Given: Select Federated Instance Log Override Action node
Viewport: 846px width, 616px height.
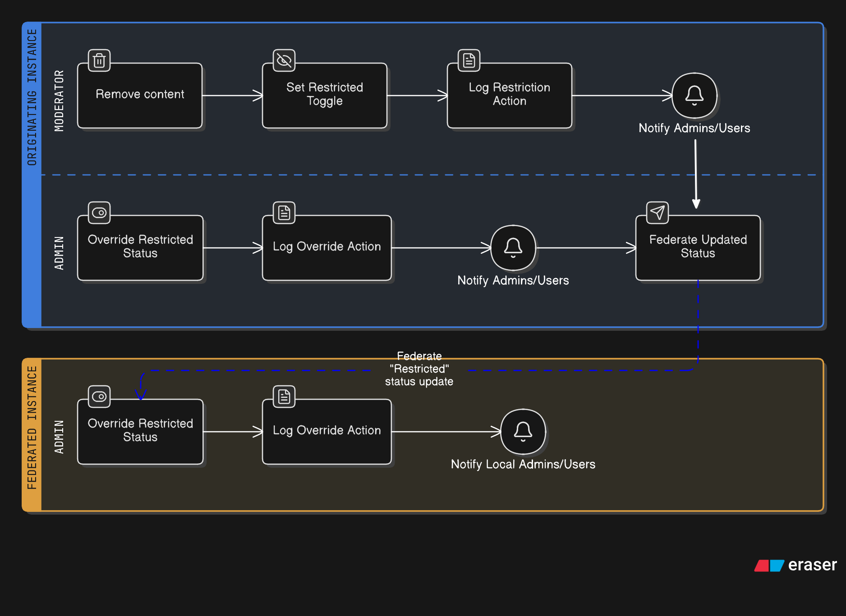Looking at the screenshot, I should click(x=327, y=432).
